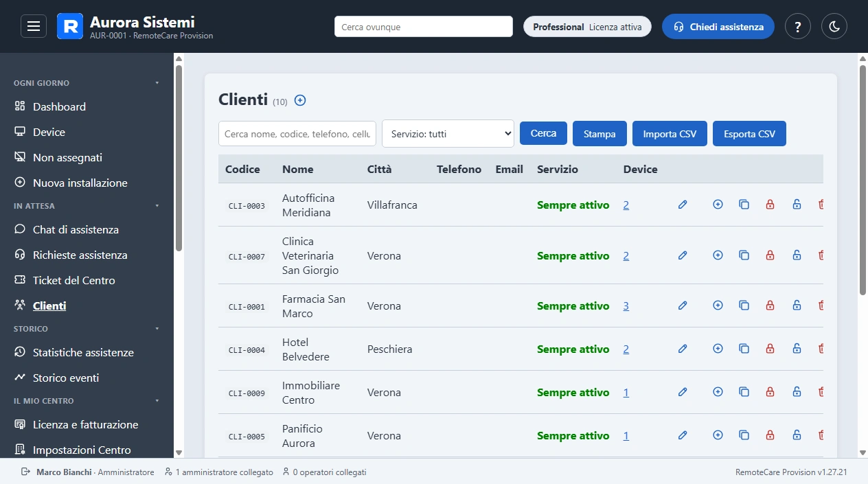Click the Professional Licenza attiva badge
This screenshot has width=868, height=484.
coord(587,27)
